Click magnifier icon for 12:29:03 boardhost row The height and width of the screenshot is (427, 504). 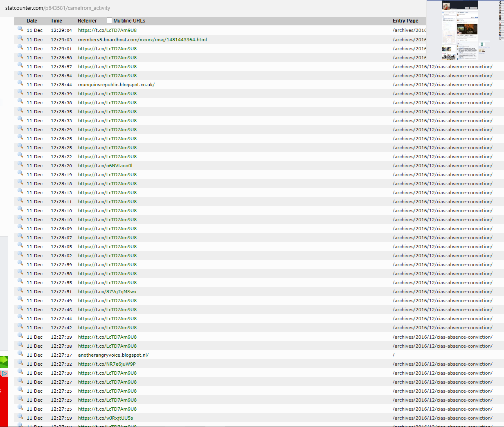tap(20, 38)
